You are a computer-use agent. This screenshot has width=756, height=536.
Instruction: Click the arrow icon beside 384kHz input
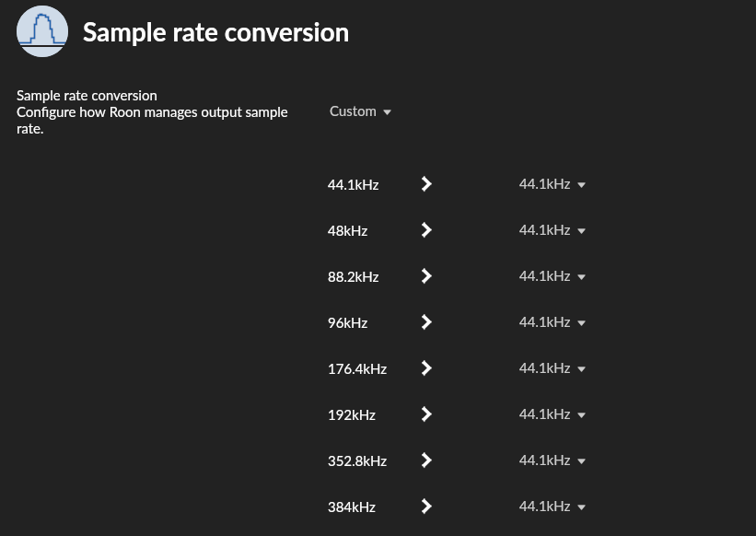click(426, 507)
